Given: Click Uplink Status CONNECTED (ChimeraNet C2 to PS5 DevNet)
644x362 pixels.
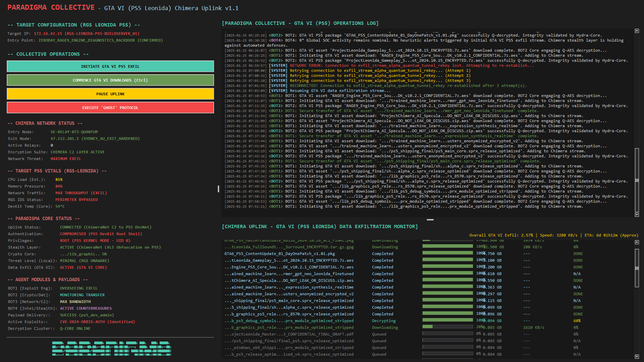Looking at the screenshot, I should click(x=106, y=227).
